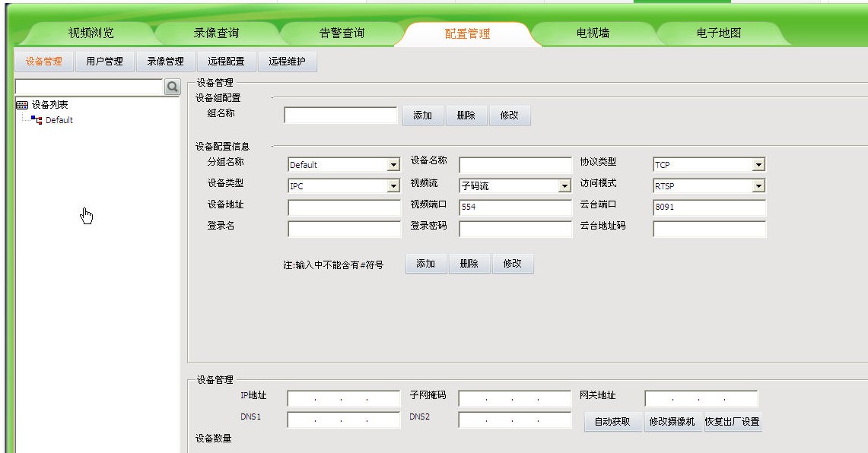Click the IP地址 input field
The image size is (868, 453).
344,398
